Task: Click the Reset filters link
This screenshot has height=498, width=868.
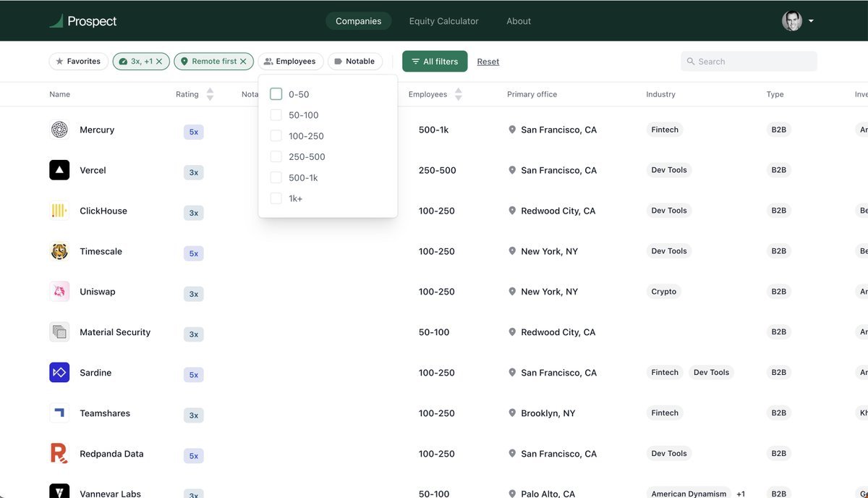Action: (488, 62)
